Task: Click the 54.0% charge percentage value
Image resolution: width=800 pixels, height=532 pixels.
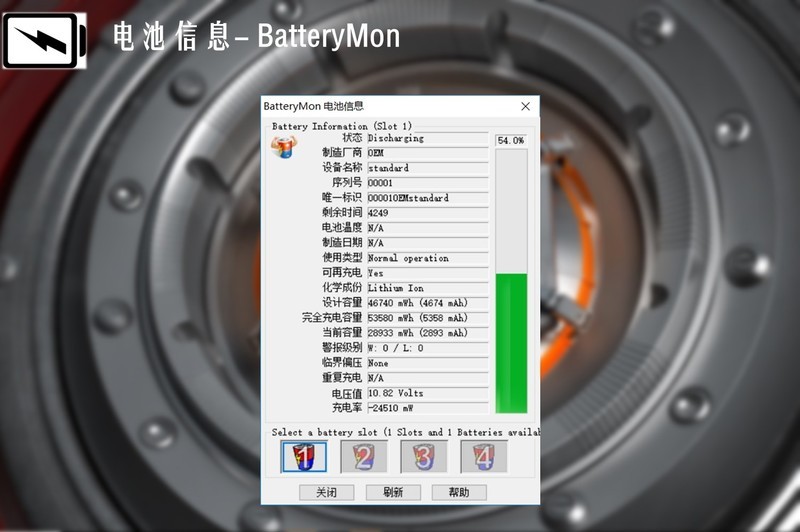Action: tap(511, 140)
